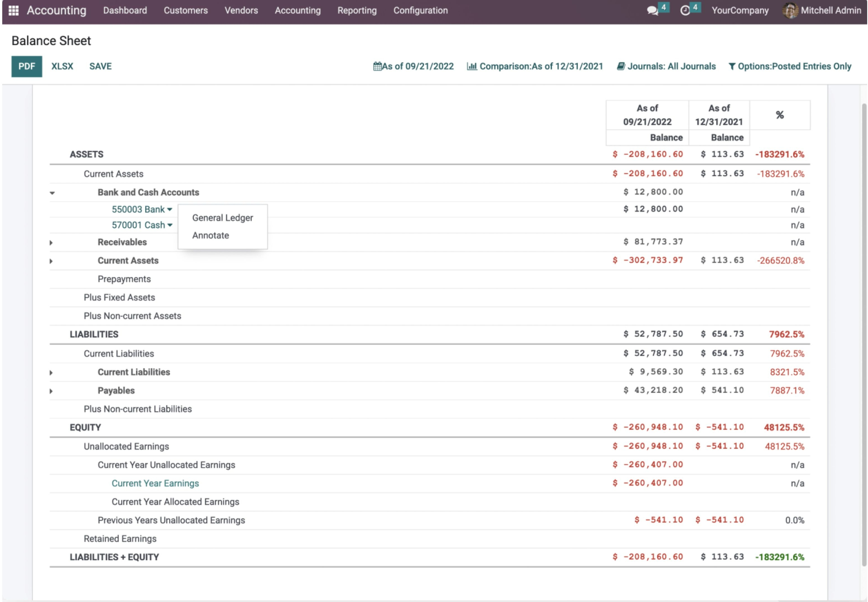
Task: Click the funnel icon beside Options
Action: (x=732, y=66)
